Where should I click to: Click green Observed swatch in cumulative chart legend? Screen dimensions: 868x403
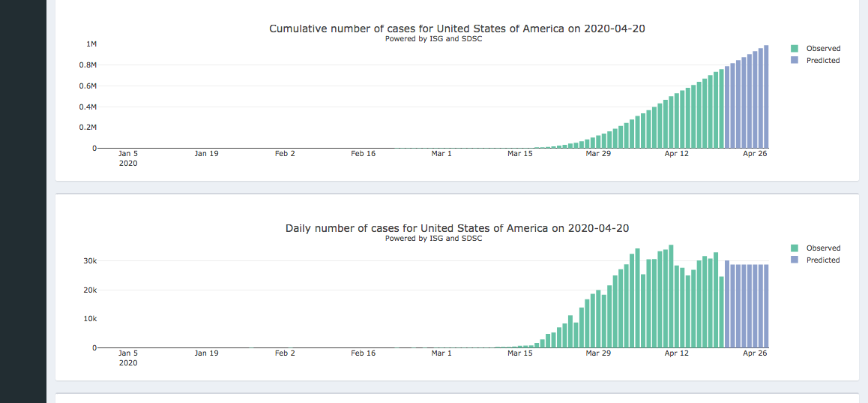795,49
